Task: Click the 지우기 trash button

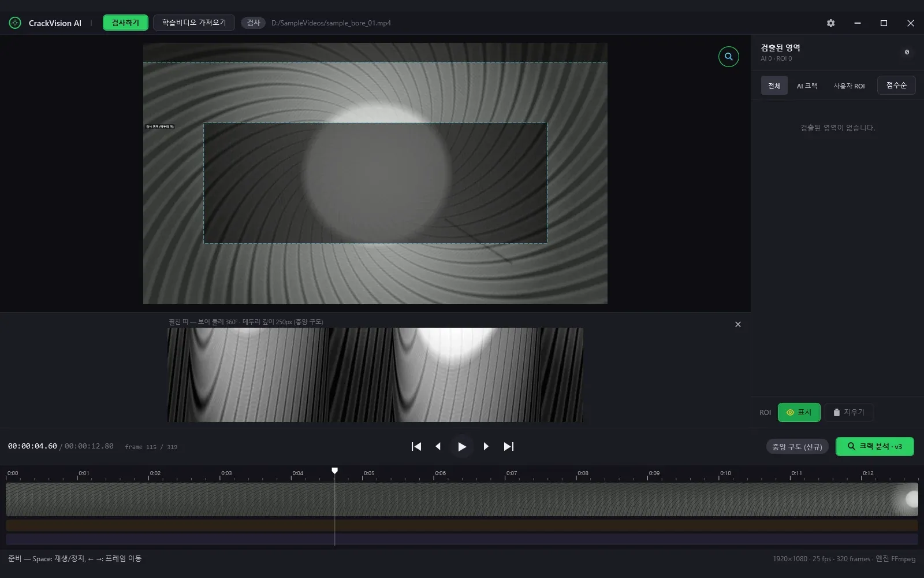Action: [848, 412]
